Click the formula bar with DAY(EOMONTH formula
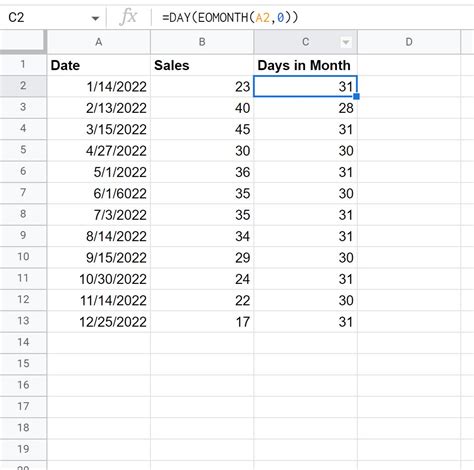Screen dimensions: 474x470 click(x=313, y=17)
